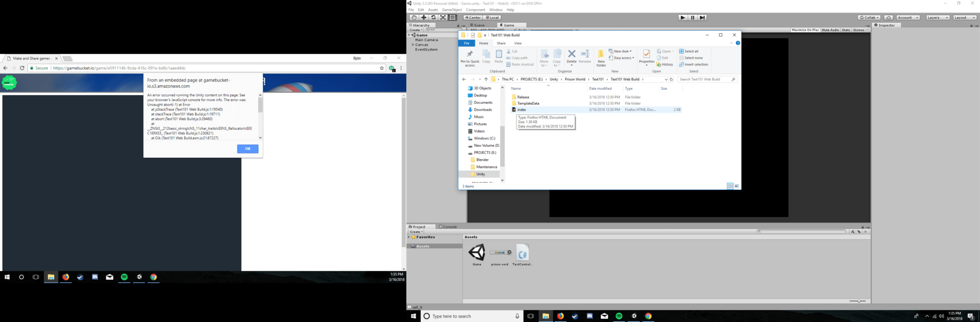980x322 pixels.
Task: Click Select all in Explorer ribbon
Action: [x=689, y=51]
